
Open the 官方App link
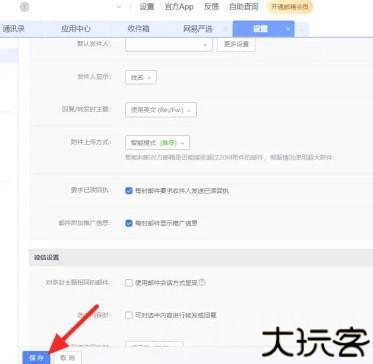179,7
